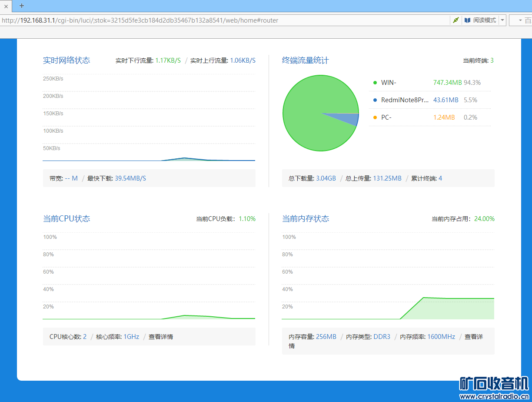
Task: Click the 终端流量统计 section heading
Action: 306,60
